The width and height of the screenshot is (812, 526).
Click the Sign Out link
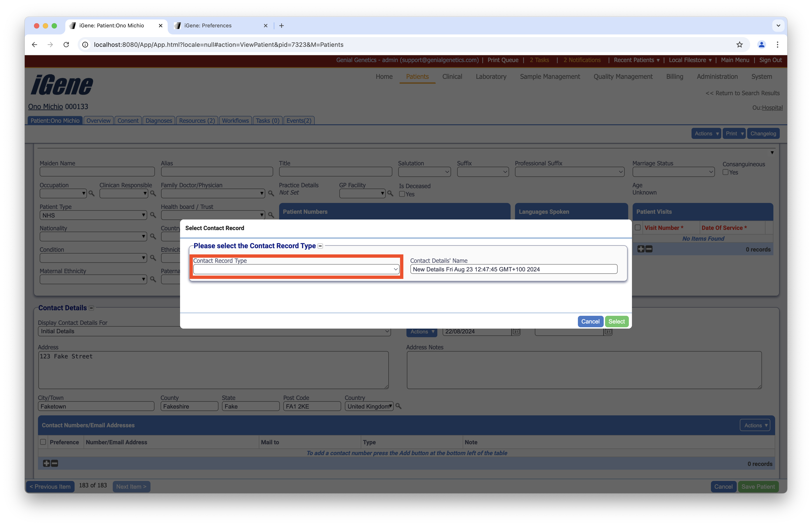tap(770, 60)
